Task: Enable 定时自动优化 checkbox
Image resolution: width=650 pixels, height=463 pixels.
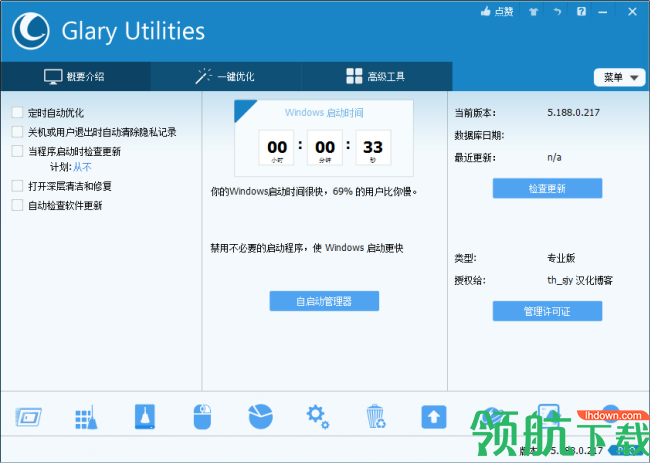Action: 17,112
